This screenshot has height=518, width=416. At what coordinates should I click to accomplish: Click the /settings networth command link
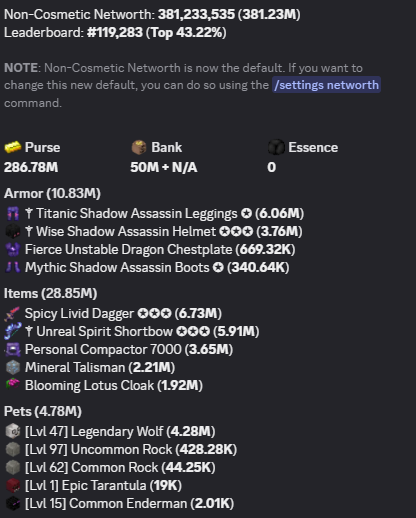coord(326,85)
